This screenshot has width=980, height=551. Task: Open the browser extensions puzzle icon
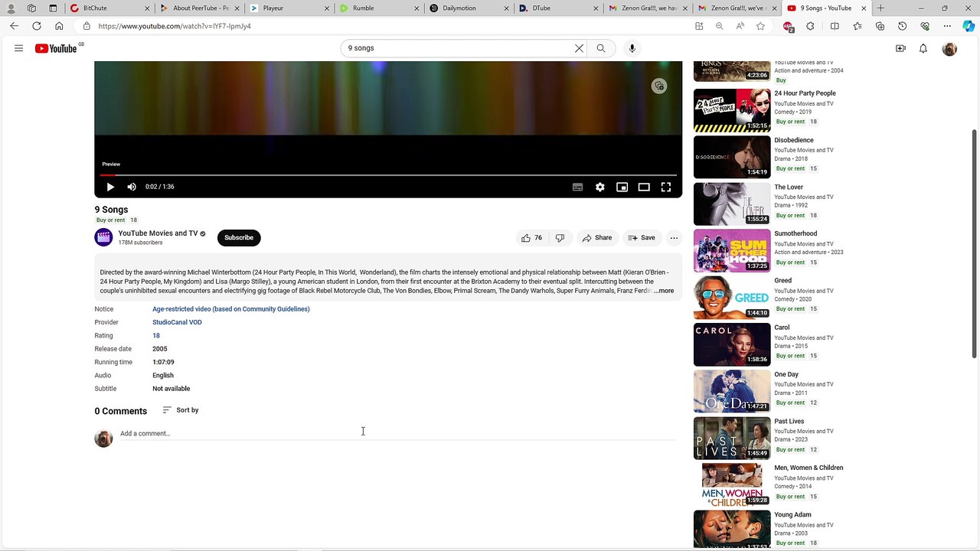tap(811, 26)
